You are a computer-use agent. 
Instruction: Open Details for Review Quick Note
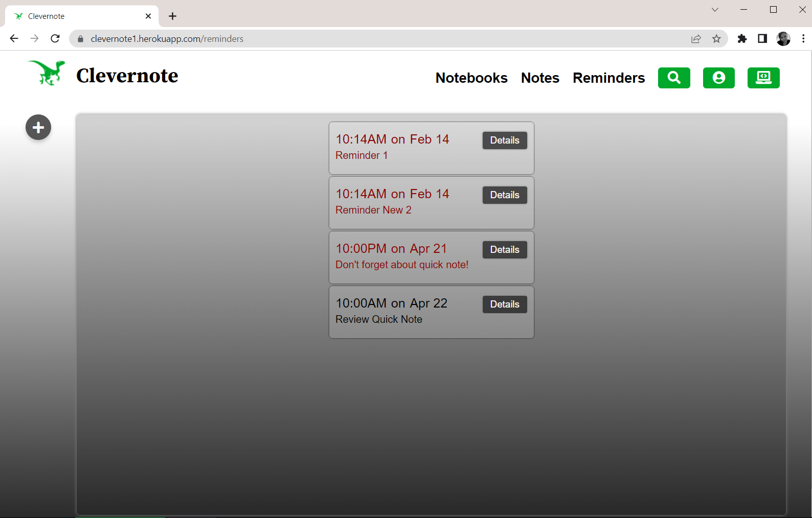point(505,304)
